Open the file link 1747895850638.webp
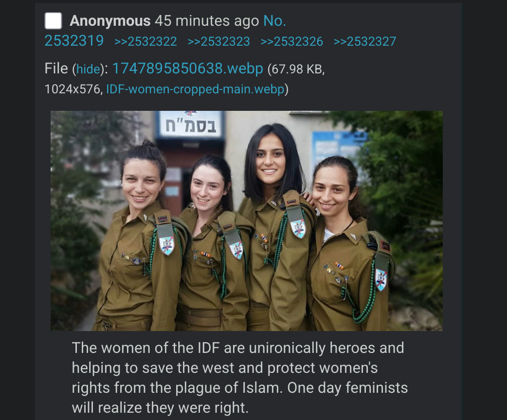This screenshot has height=420, width=507. [187, 69]
